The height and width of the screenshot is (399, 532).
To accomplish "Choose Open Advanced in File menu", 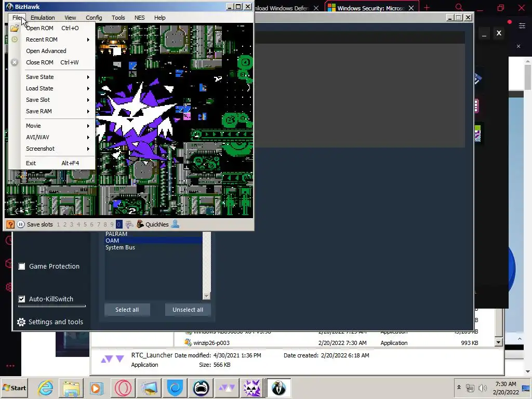I will (x=51, y=51).
